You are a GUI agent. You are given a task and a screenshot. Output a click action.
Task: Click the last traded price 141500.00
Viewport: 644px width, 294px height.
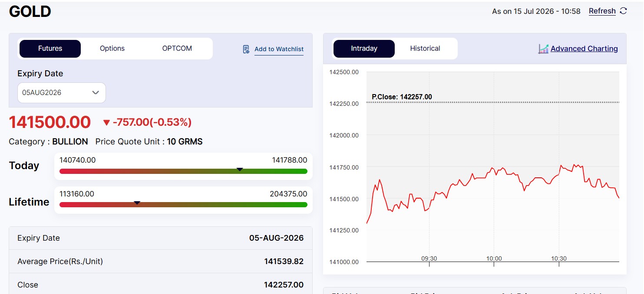point(50,122)
